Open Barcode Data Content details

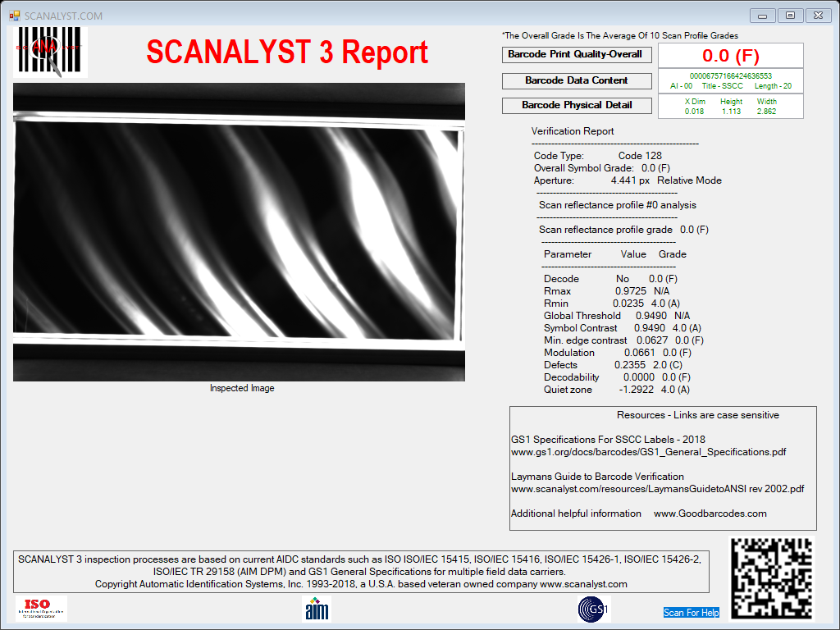point(577,81)
